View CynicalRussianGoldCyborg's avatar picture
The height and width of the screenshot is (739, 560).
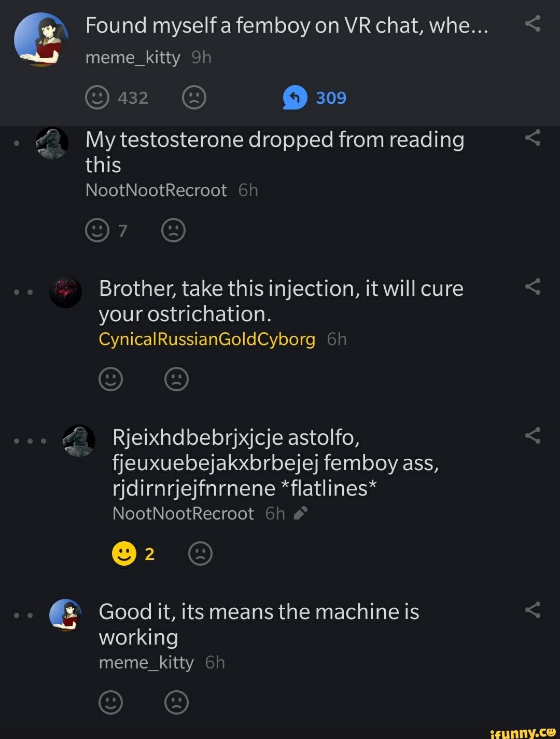click(65, 293)
